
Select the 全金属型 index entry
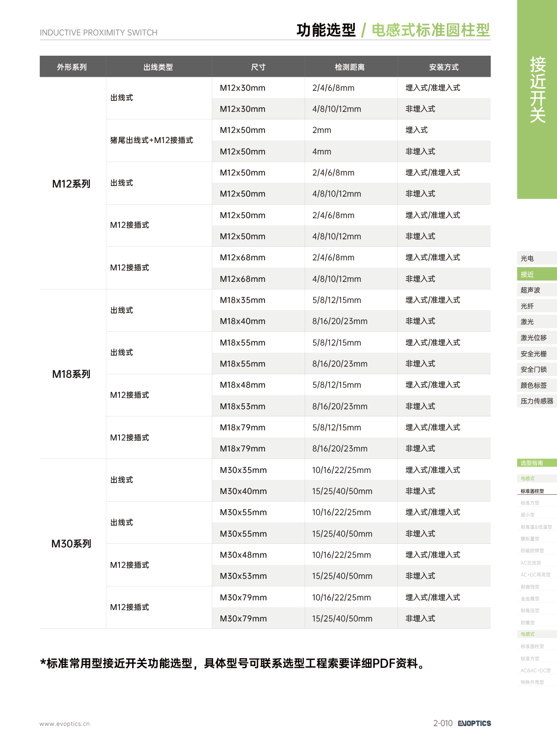pyautogui.click(x=530, y=599)
